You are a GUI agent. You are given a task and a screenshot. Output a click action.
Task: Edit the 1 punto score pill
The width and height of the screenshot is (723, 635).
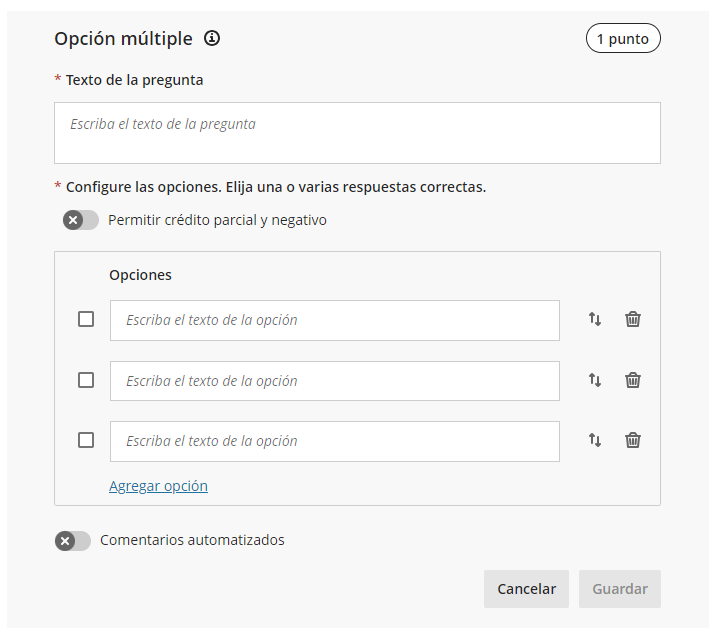623,39
